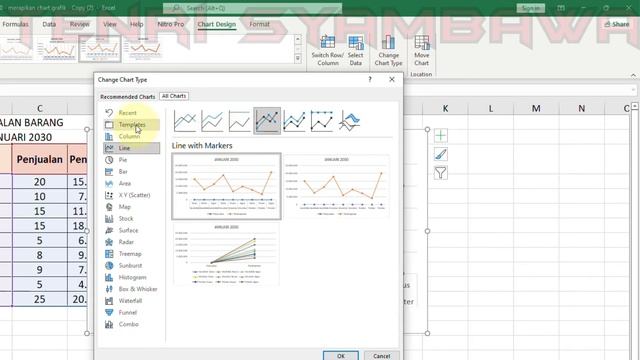Select column M header

click(536, 109)
